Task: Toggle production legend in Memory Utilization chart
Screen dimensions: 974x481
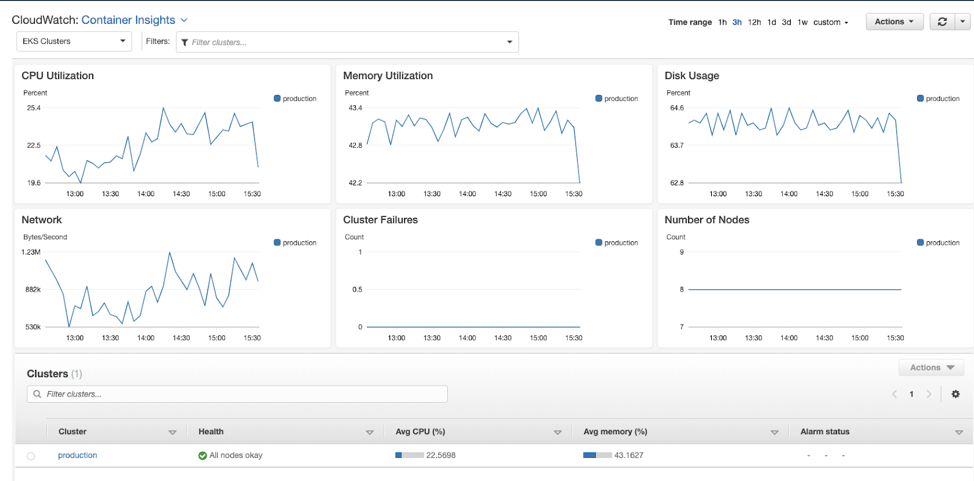Action: tap(616, 98)
